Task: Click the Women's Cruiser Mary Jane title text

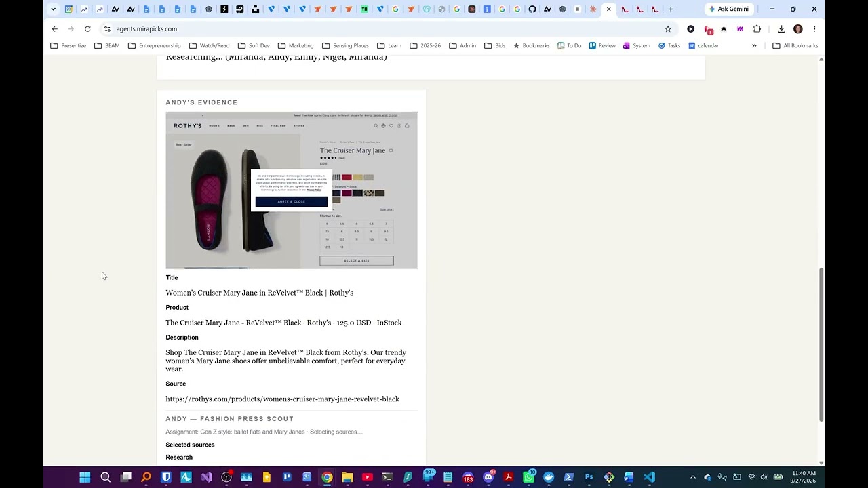Action: pos(259,293)
